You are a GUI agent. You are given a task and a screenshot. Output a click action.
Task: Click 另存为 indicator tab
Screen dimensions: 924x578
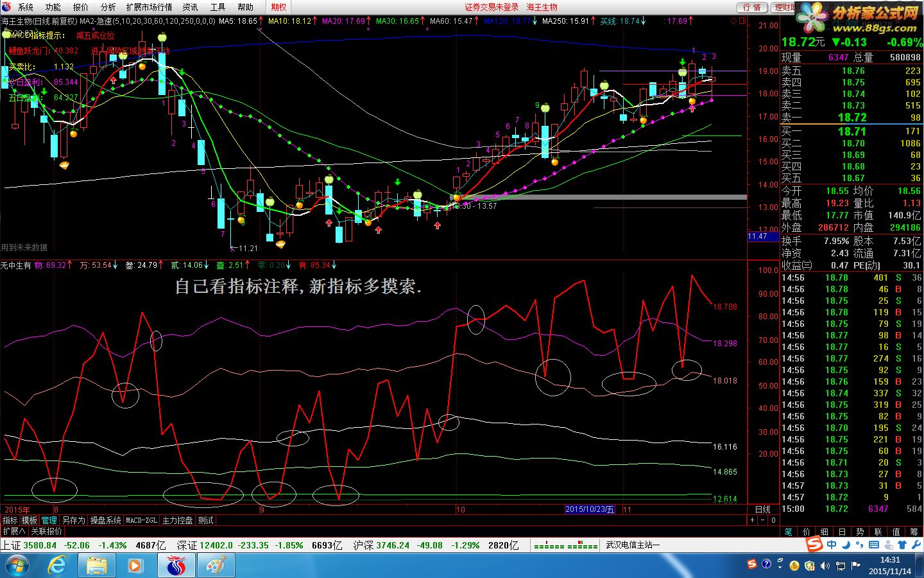click(x=74, y=520)
